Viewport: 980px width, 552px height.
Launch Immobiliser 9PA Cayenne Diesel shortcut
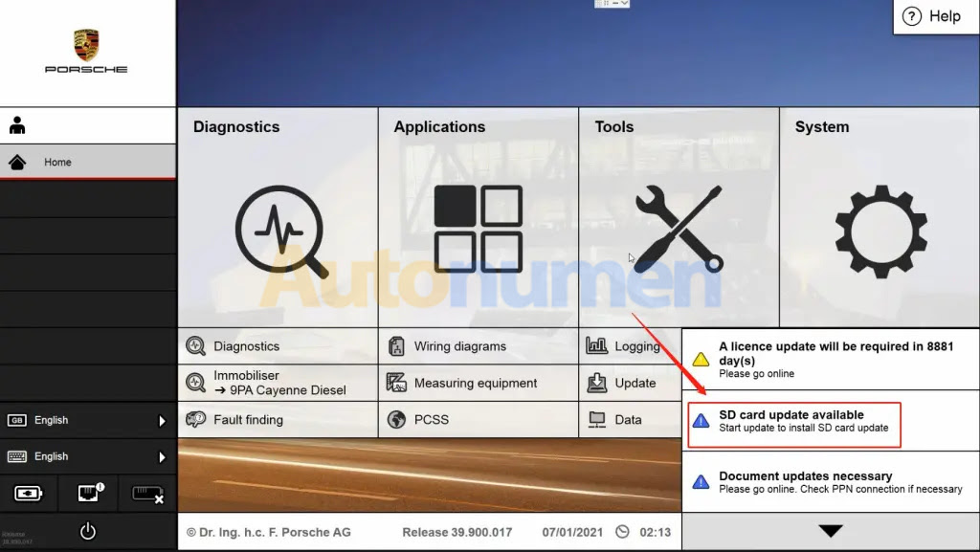point(278,383)
